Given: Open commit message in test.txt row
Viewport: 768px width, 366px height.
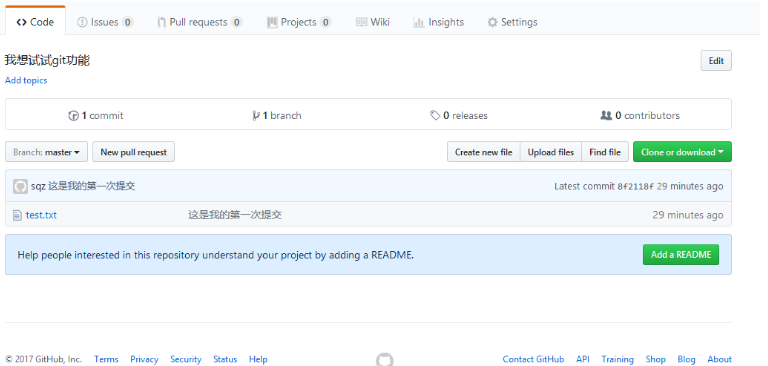Looking at the screenshot, I should [x=235, y=215].
